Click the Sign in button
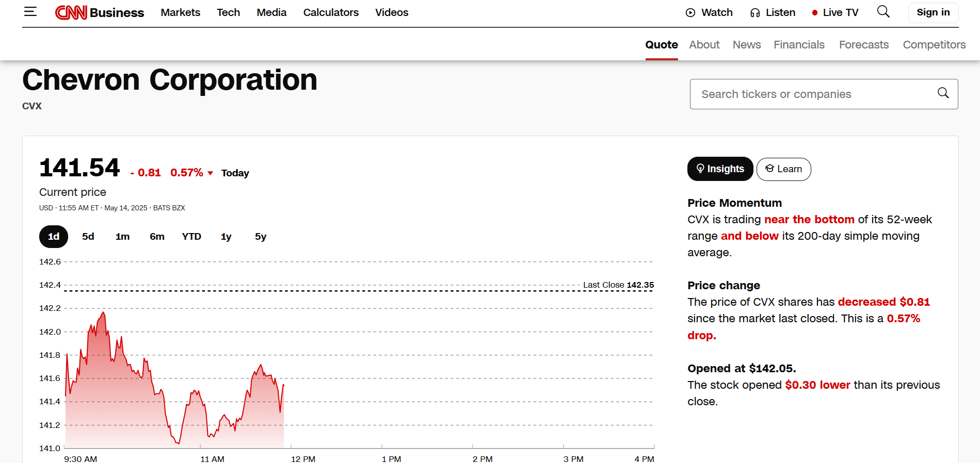 point(933,12)
